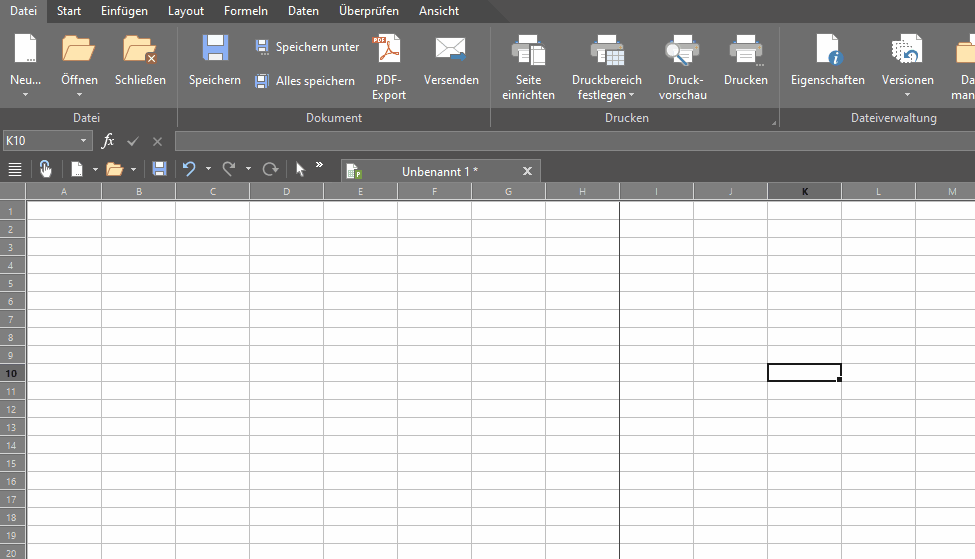The height and width of the screenshot is (559, 975).
Task: Click the Schließen folder icon
Action: tap(140, 49)
